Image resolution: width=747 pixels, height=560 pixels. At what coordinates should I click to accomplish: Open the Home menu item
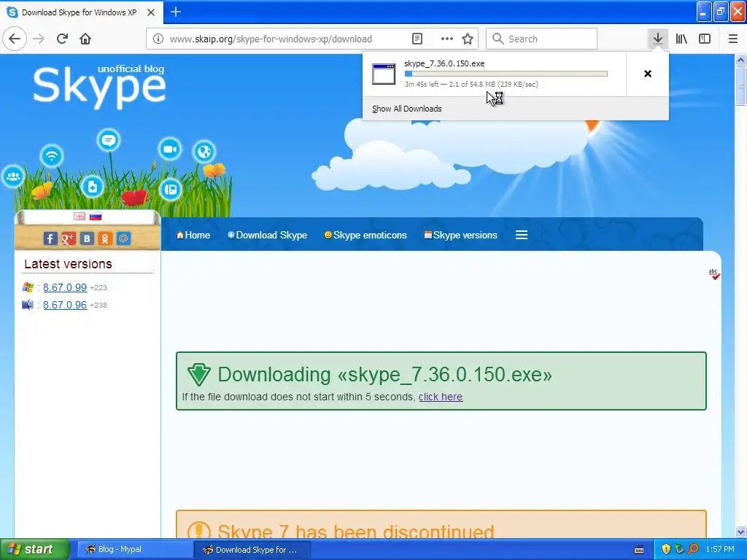tap(193, 235)
